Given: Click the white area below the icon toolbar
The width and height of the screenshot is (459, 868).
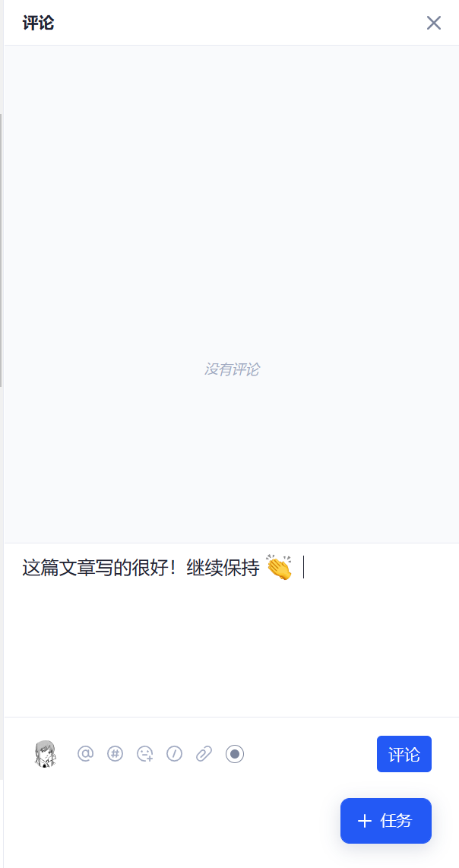Looking at the screenshot, I should 166,819.
